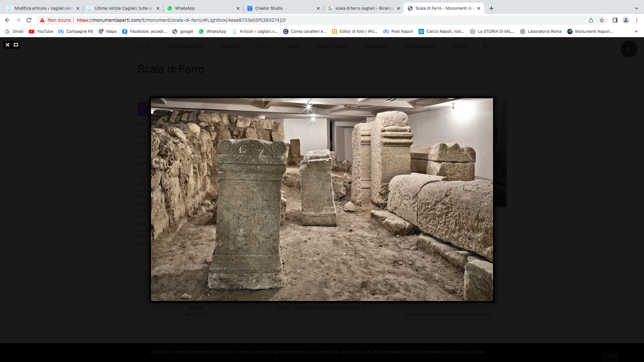Open the Archivio menu item
The height and width of the screenshot is (362, 644).
point(460,46)
